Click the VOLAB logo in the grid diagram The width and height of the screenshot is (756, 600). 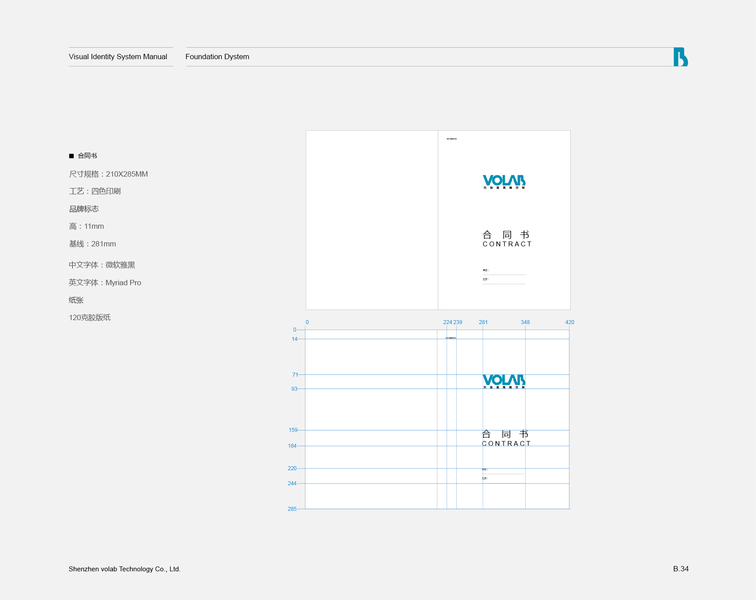coord(504,381)
